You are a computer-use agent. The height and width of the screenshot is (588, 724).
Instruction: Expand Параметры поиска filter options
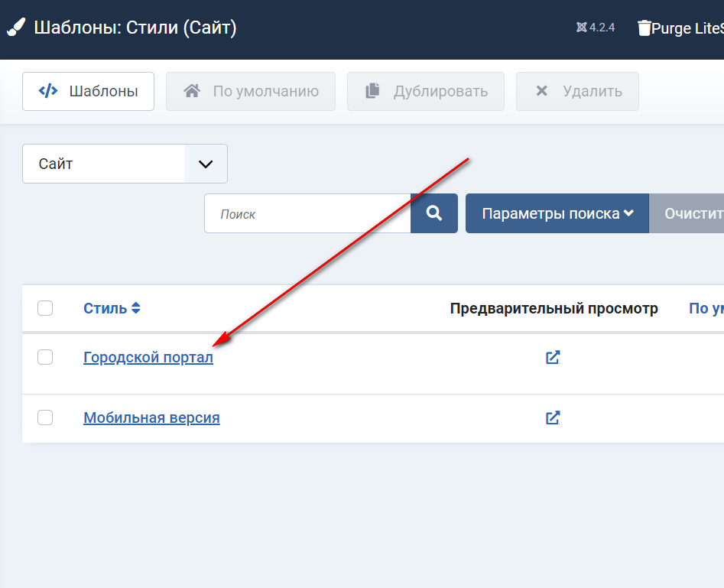(x=557, y=213)
